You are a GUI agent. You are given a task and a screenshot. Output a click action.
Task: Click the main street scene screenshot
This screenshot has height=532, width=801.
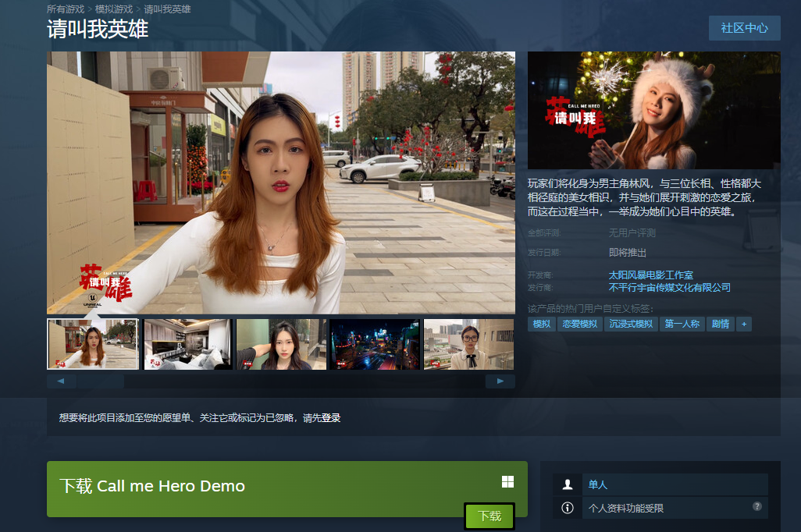tap(281, 183)
